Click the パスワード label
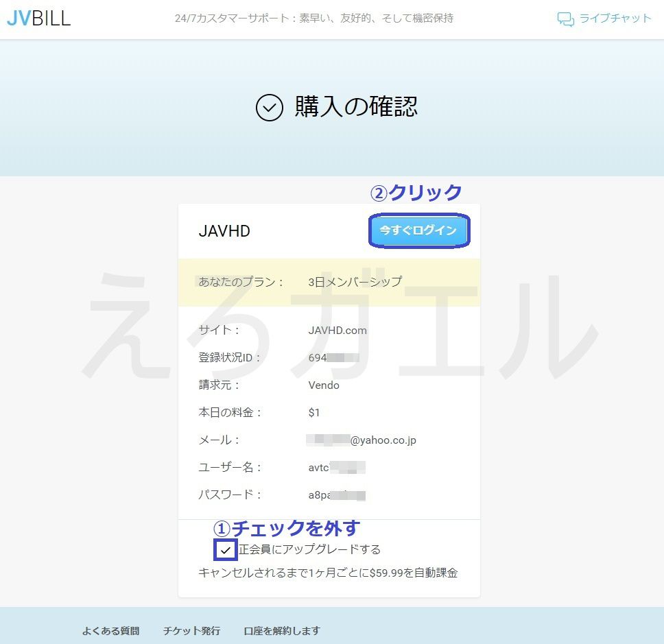 coord(230,494)
